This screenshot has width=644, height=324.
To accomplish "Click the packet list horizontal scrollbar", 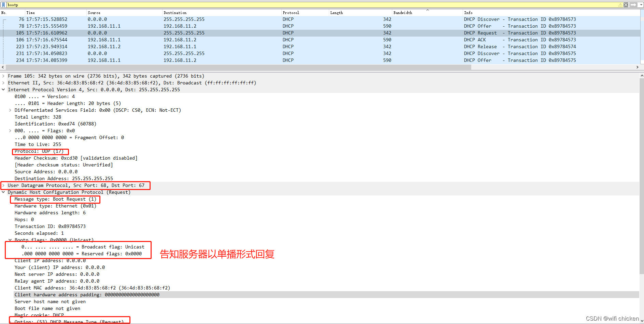I will coord(238,67).
